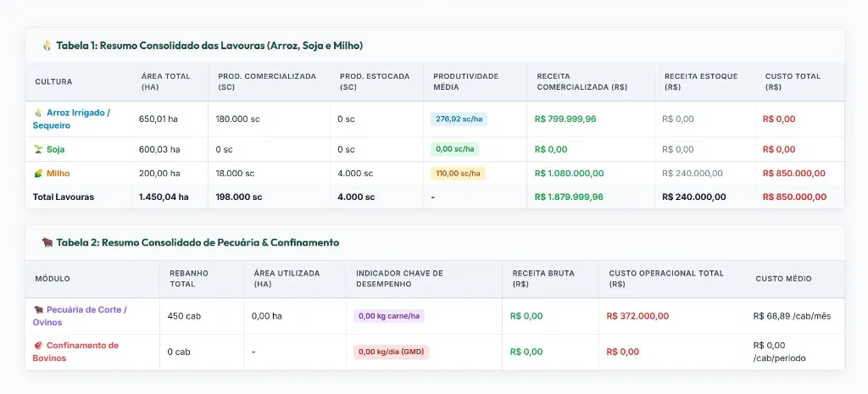
Task: Open the Pecuária de Corte / Ovinos row name
Action: coord(80,316)
